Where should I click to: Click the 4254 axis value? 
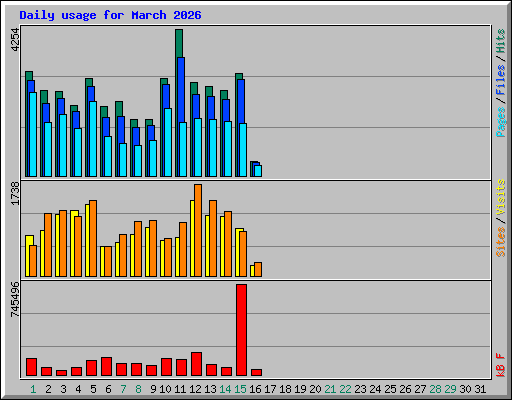pos(15,40)
